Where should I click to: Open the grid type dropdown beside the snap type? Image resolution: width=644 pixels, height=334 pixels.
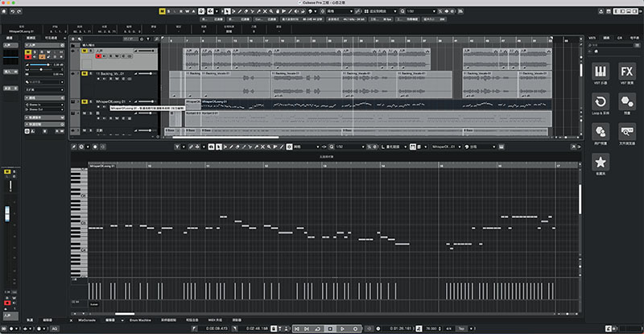[381, 11]
